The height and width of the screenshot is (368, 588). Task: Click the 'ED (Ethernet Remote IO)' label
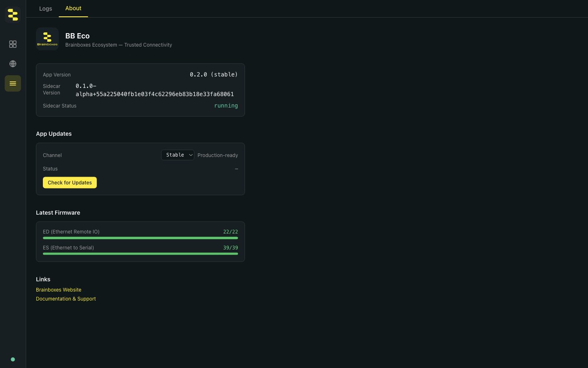click(71, 232)
